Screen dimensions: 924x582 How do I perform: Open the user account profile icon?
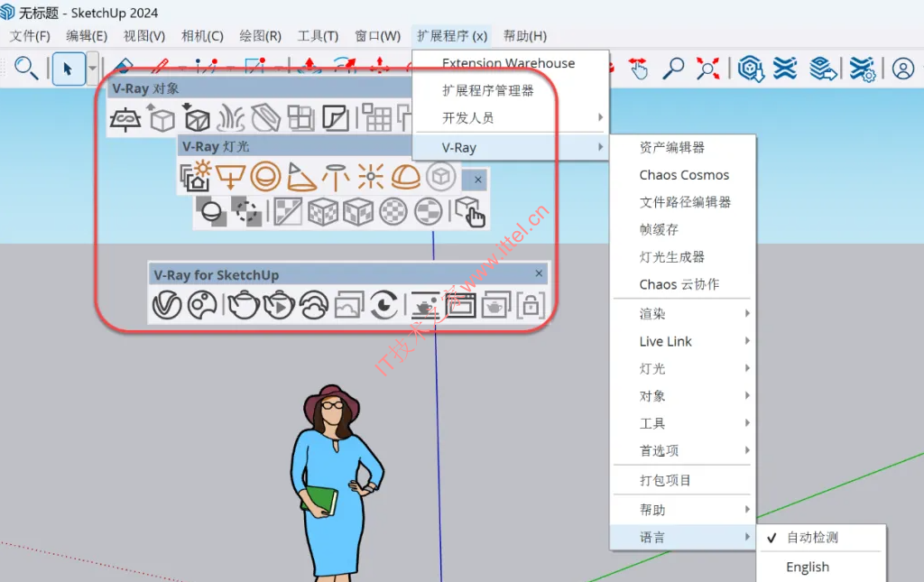click(902, 69)
